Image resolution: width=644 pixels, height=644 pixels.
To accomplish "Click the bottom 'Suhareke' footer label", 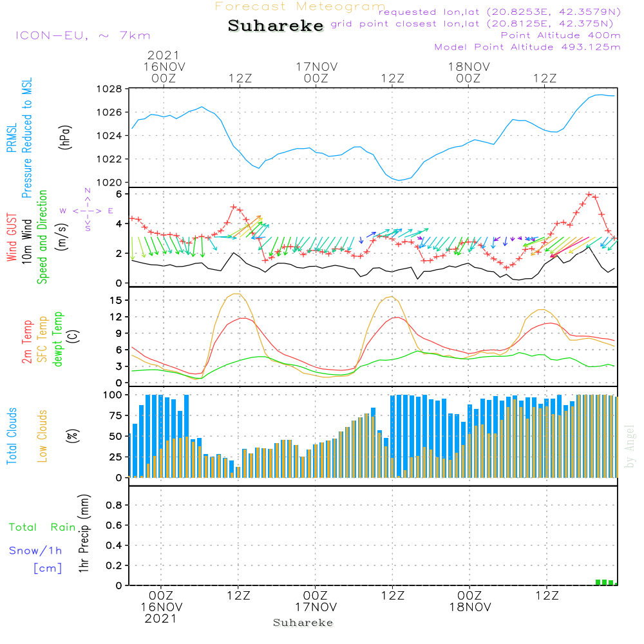I will (303, 623).
